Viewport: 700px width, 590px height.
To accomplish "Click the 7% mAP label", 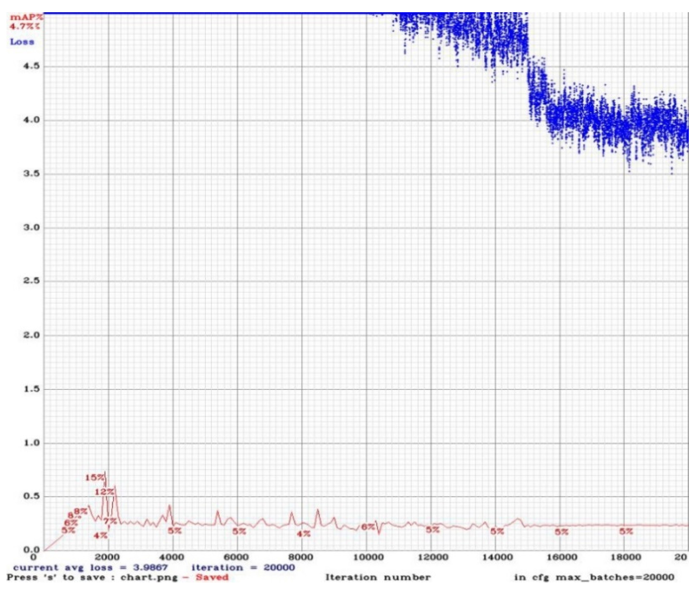I will coord(110,521).
